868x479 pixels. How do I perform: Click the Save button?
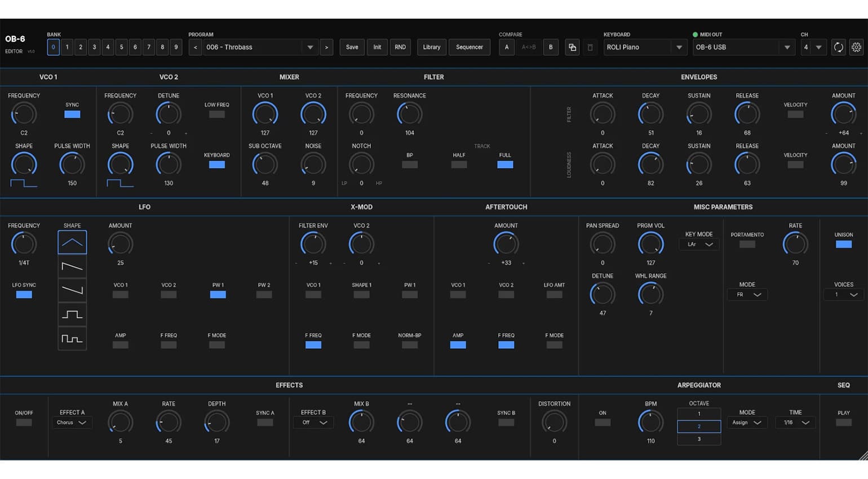352,47
